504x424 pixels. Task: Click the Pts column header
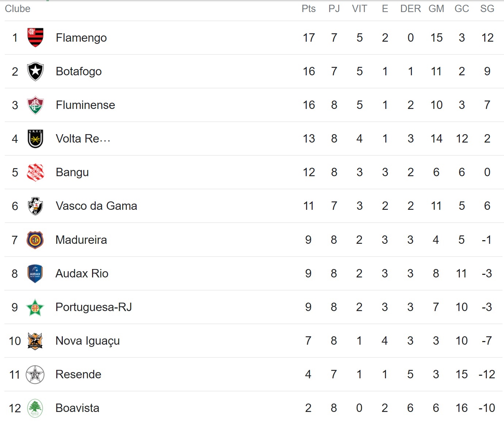[309, 9]
